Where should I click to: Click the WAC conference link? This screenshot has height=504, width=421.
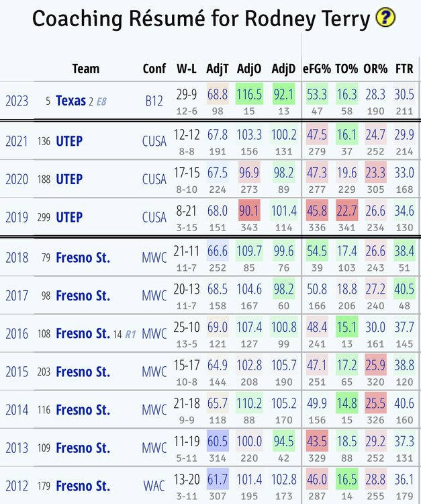click(x=154, y=485)
